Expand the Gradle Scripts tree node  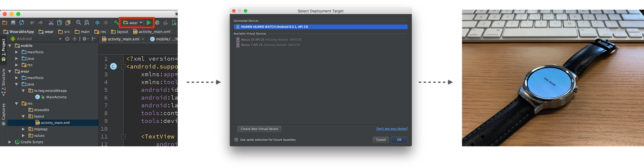point(10,142)
